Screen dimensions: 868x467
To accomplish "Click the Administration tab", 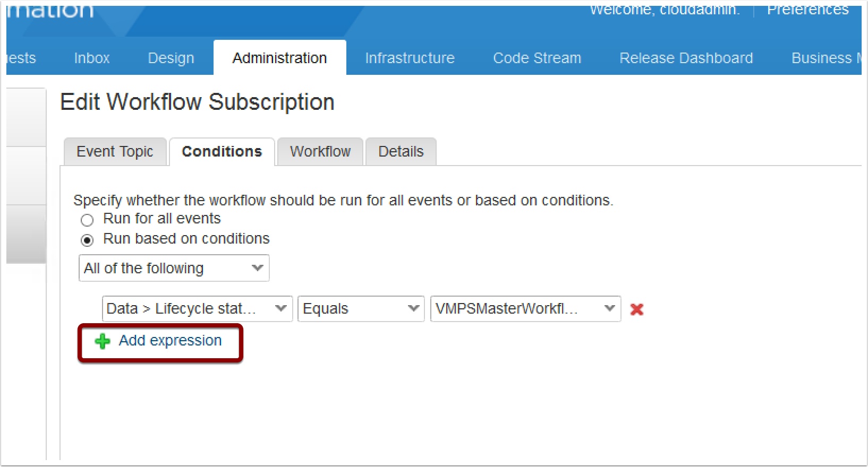I will 279,58.
